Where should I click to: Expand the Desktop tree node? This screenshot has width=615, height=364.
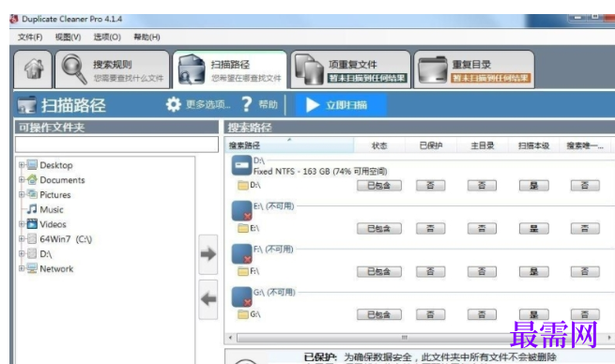pyautogui.click(x=22, y=165)
